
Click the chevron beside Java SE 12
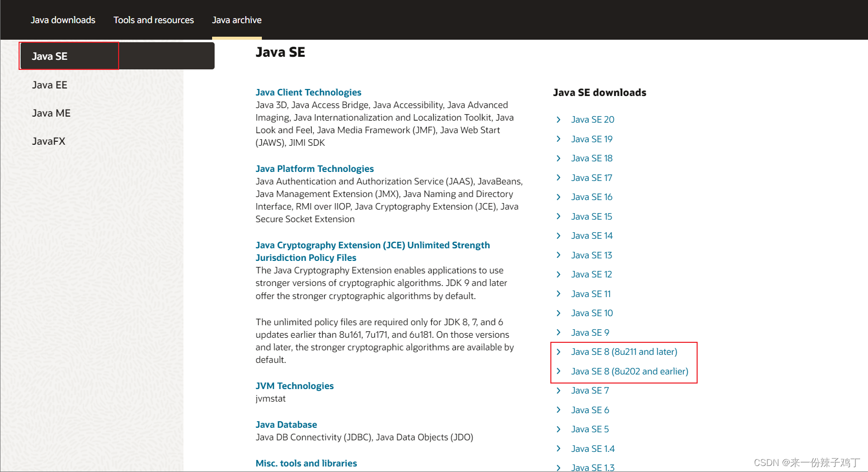(x=558, y=274)
